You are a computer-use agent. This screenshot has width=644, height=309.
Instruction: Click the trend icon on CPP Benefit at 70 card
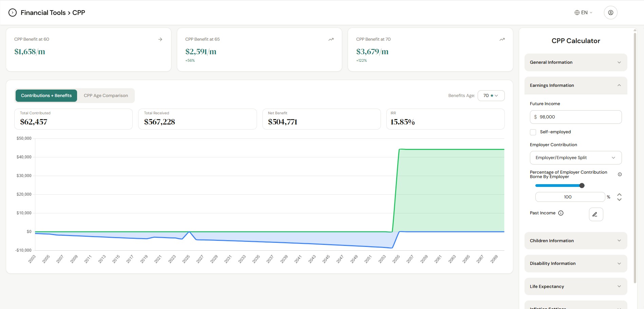pos(502,39)
